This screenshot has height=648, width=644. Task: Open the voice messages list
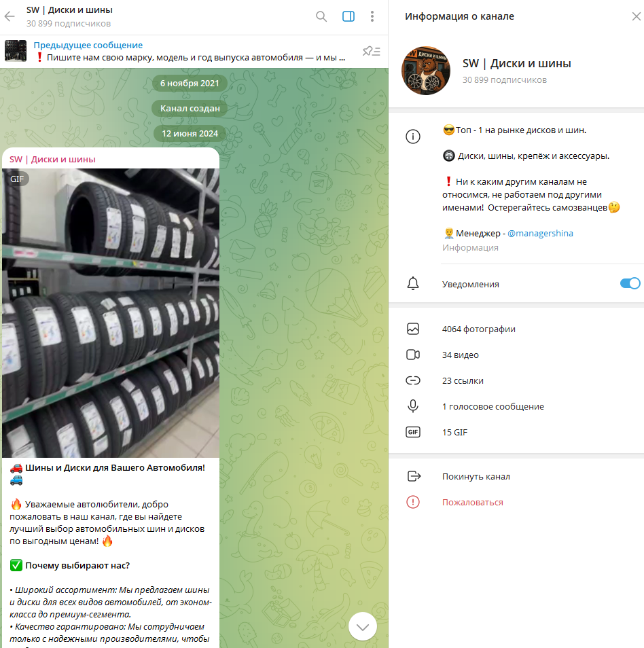coord(493,407)
